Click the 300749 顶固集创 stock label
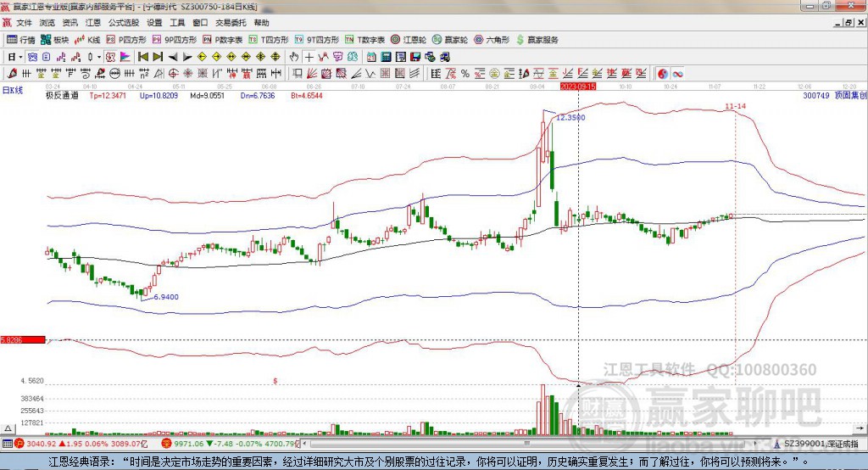 834,95
